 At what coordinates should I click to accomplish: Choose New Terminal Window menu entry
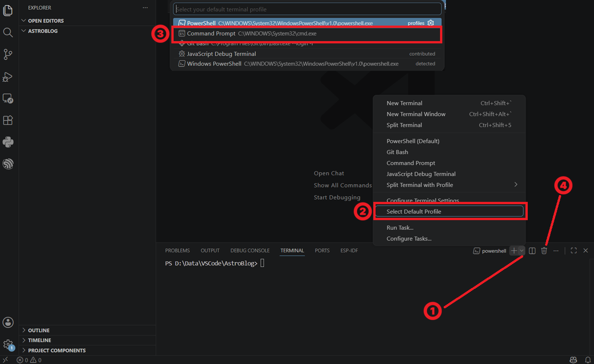449,114
